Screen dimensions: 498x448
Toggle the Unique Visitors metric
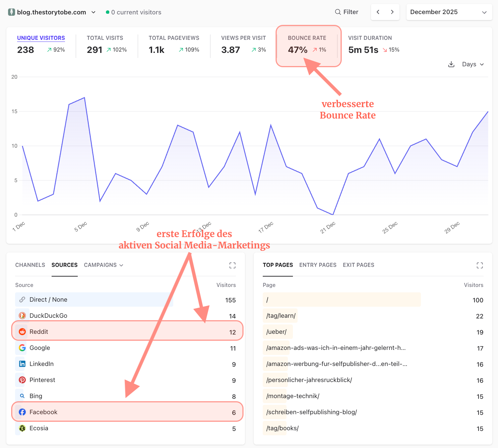(41, 44)
